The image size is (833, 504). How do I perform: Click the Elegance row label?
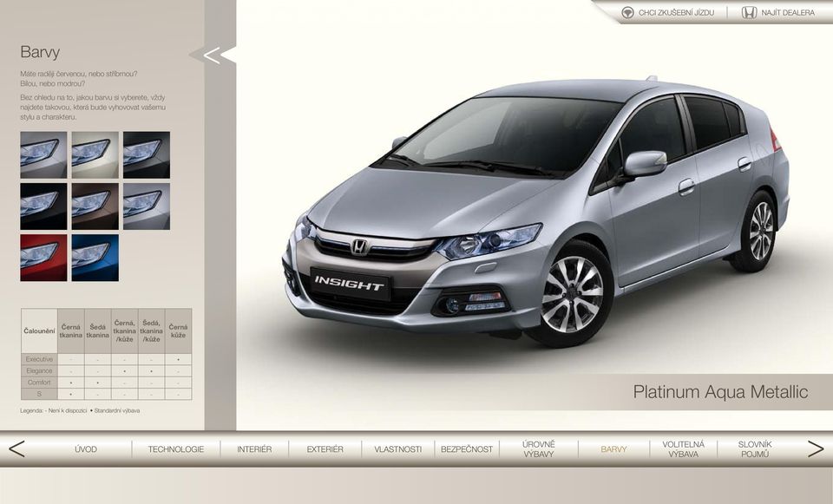click(39, 370)
